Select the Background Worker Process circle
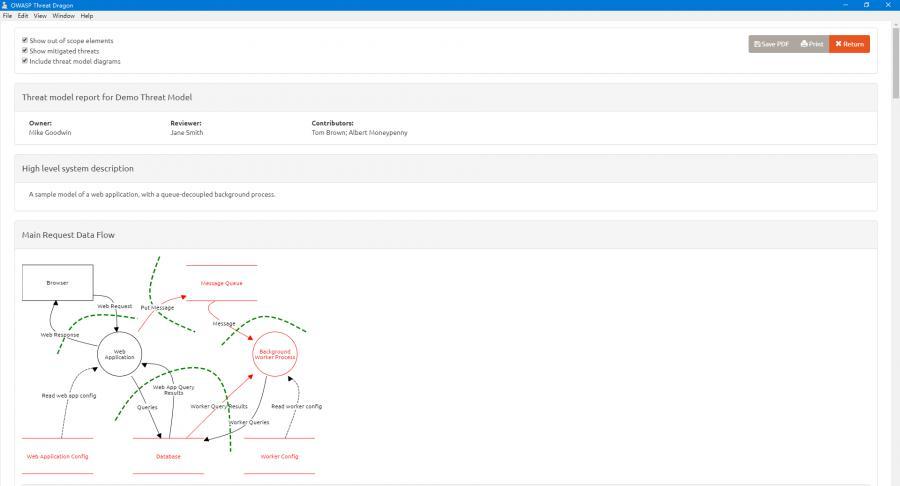This screenshot has width=900, height=486. [x=275, y=354]
